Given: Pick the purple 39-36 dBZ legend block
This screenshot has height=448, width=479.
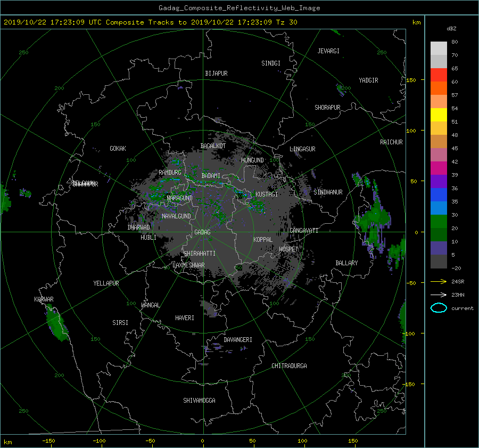Looking at the screenshot, I should pyautogui.click(x=439, y=181).
